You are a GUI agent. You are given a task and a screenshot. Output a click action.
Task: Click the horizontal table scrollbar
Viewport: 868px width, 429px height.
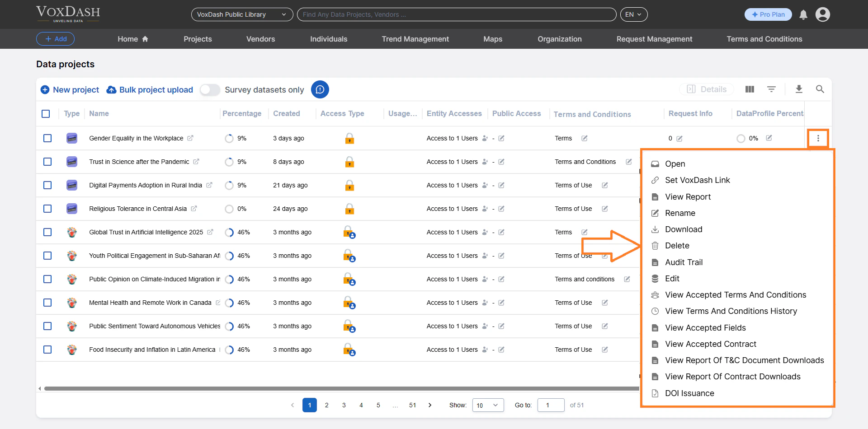[x=341, y=388]
